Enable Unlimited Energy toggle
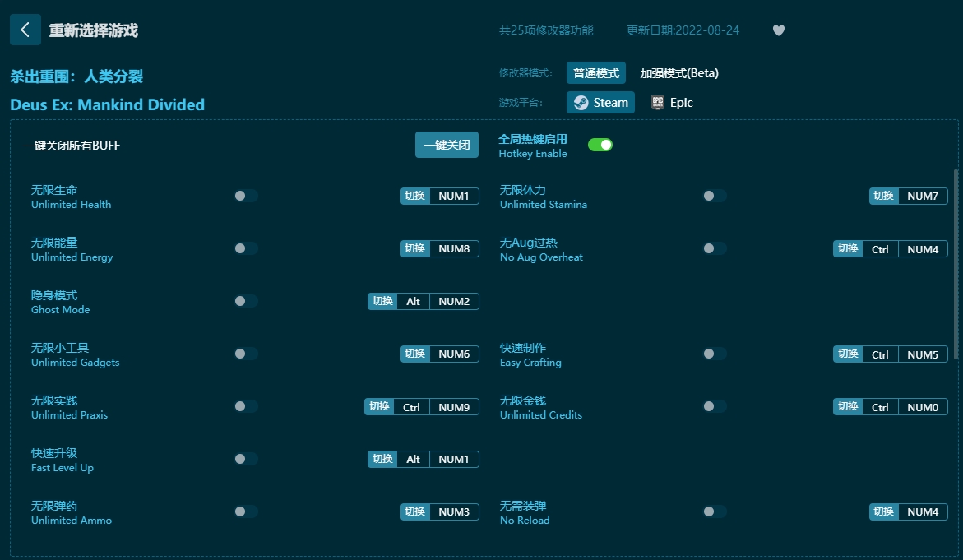This screenshot has height=560, width=963. 246,248
